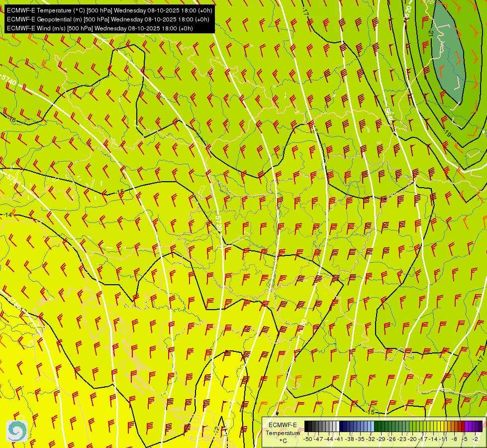Click the 5740 geopotential contour label

pos(8,80)
